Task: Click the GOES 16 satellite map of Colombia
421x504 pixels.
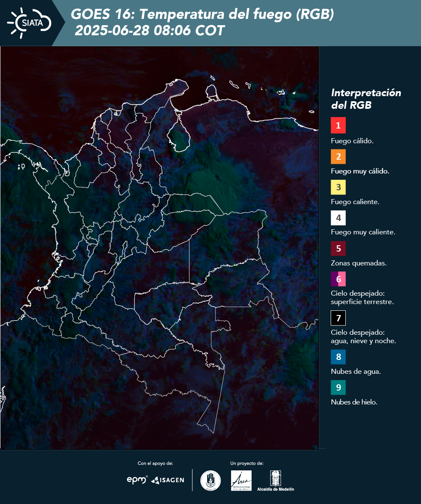Action: coord(160,248)
